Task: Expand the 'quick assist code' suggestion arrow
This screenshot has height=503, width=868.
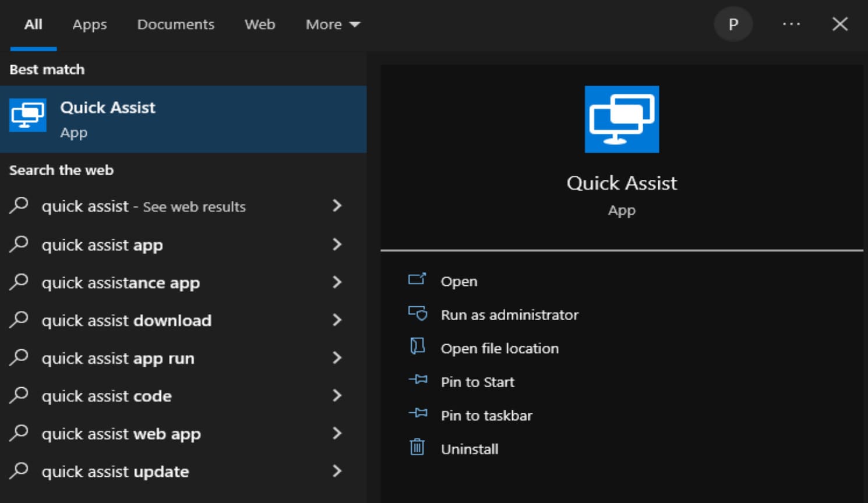Action: (x=337, y=395)
